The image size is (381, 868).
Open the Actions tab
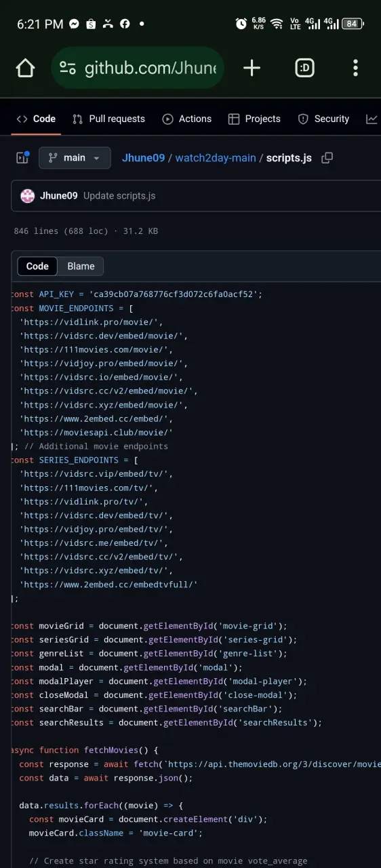[x=187, y=119]
